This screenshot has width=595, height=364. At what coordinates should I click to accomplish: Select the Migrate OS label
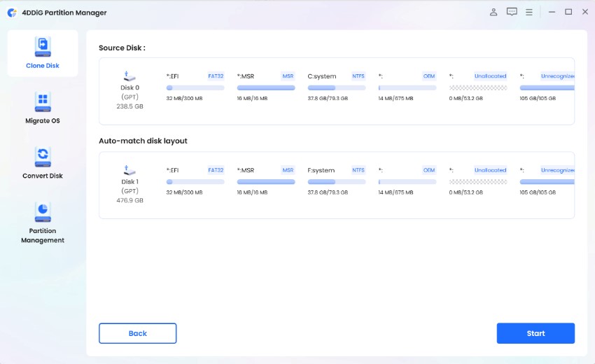point(43,120)
